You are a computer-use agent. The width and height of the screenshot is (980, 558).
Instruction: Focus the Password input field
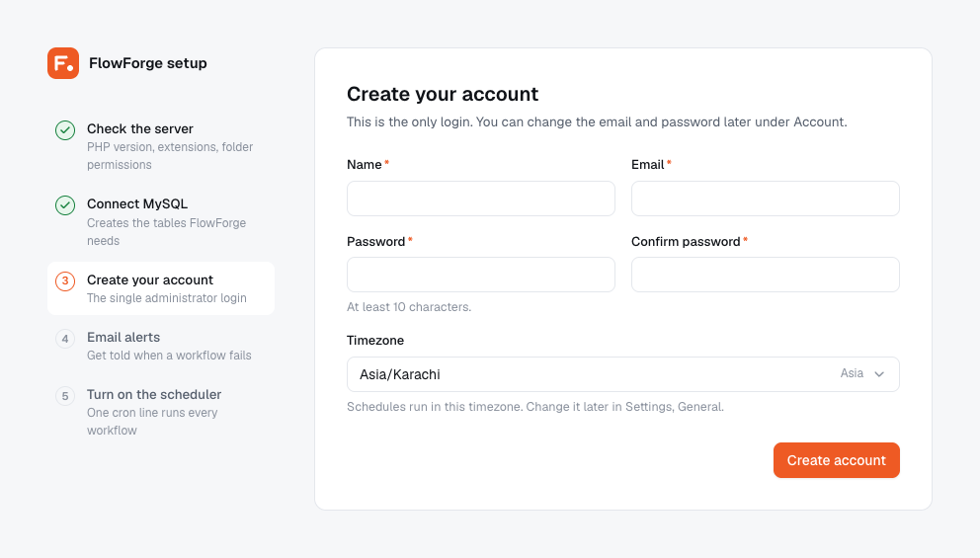[481, 275]
